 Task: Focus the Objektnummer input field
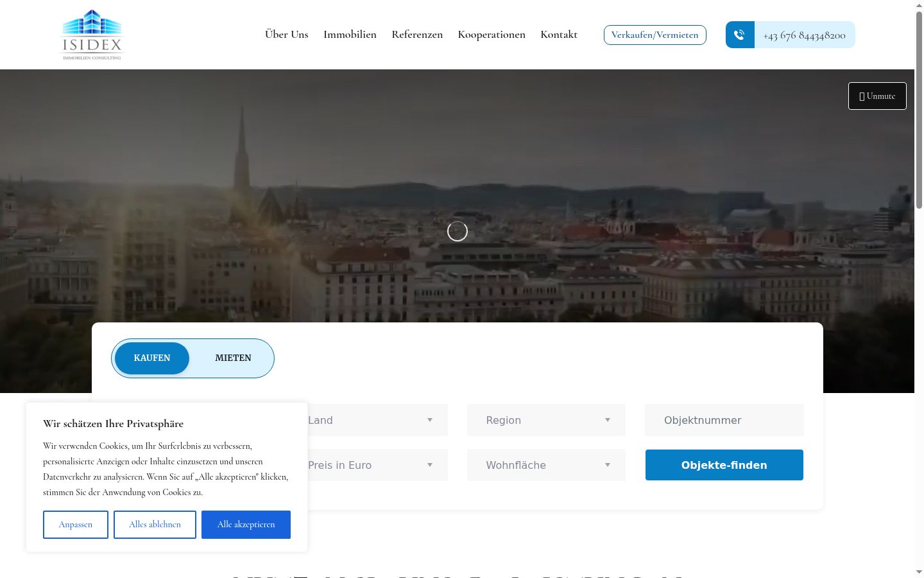(x=724, y=420)
